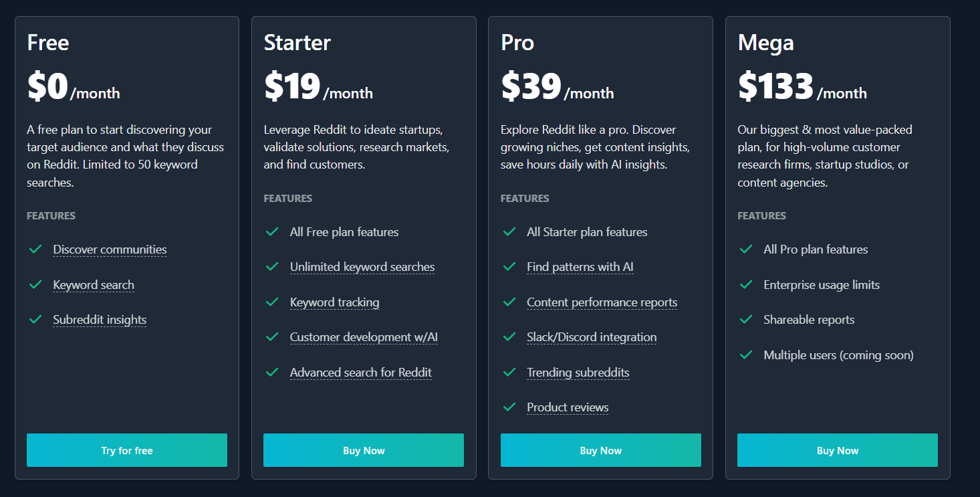980x497 pixels.
Task: Open the Keyword search feature link
Action: point(94,285)
